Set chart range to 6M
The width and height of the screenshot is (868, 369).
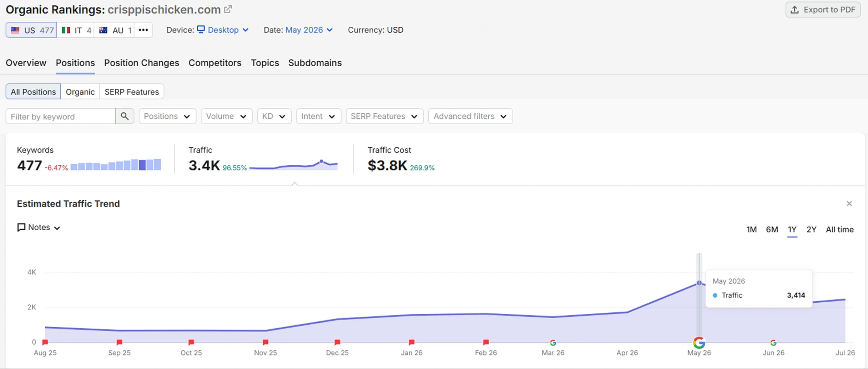pos(772,230)
